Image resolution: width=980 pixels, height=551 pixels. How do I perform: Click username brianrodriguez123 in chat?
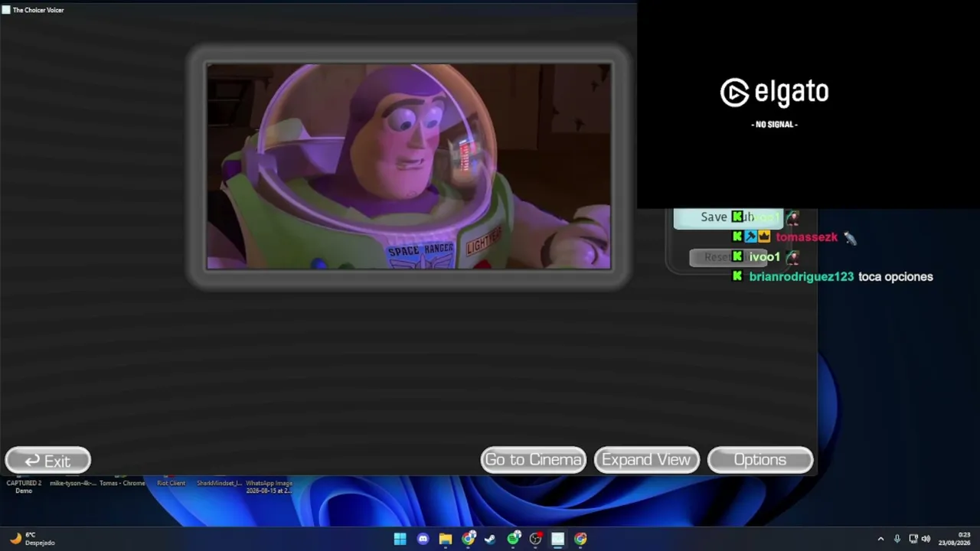[801, 277]
